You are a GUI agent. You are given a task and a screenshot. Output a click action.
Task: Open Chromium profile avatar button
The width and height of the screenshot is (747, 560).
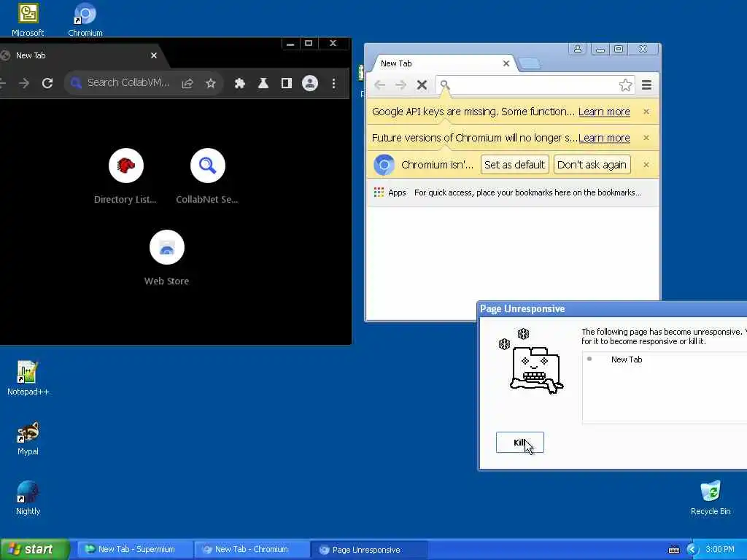pos(578,49)
